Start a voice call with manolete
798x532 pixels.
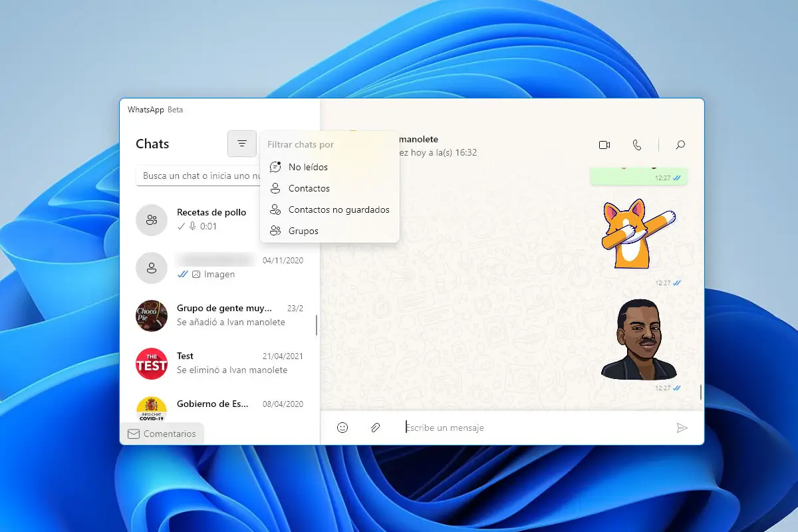[637, 145]
